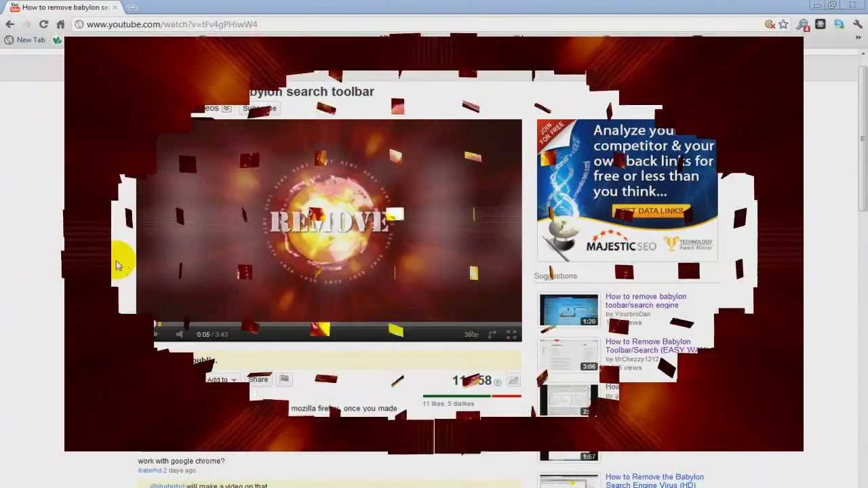Open the 1:20 suggested video thumbnail
This screenshot has height=488, width=868.
click(x=569, y=310)
